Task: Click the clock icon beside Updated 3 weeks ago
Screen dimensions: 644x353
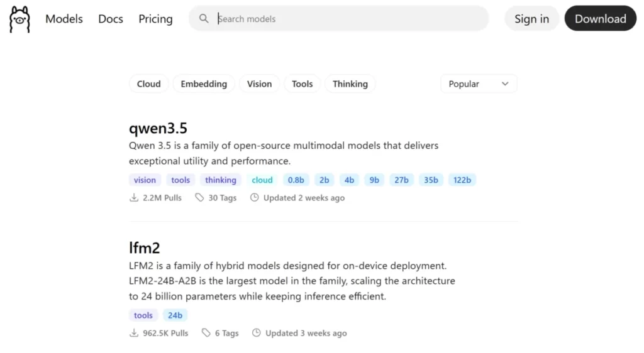Action: [x=257, y=334]
